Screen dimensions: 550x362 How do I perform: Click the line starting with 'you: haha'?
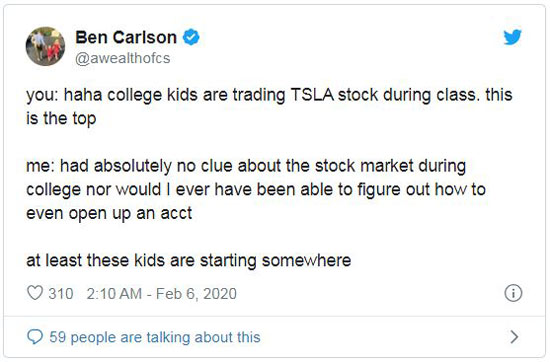tap(269, 95)
